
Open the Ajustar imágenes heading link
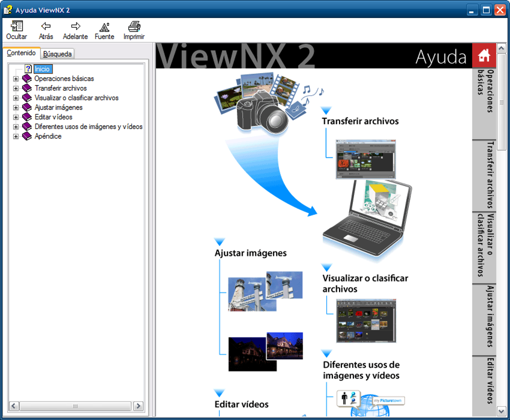pos(250,253)
